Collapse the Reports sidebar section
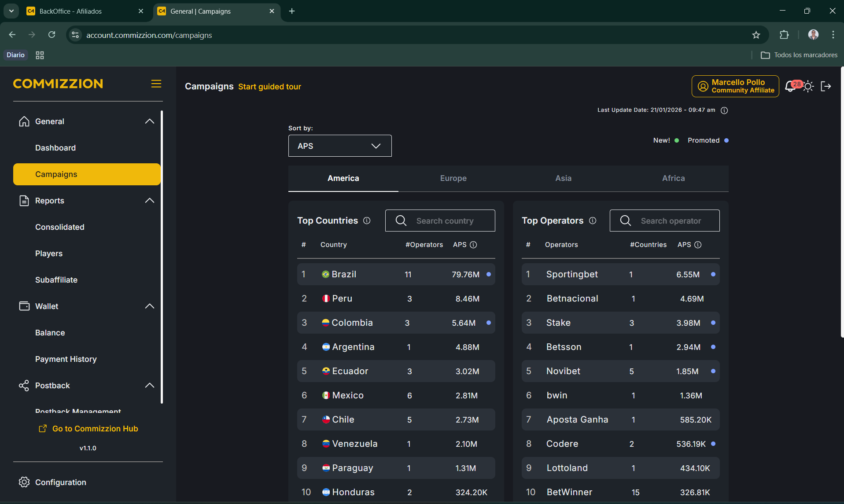The image size is (844, 504). (x=149, y=201)
